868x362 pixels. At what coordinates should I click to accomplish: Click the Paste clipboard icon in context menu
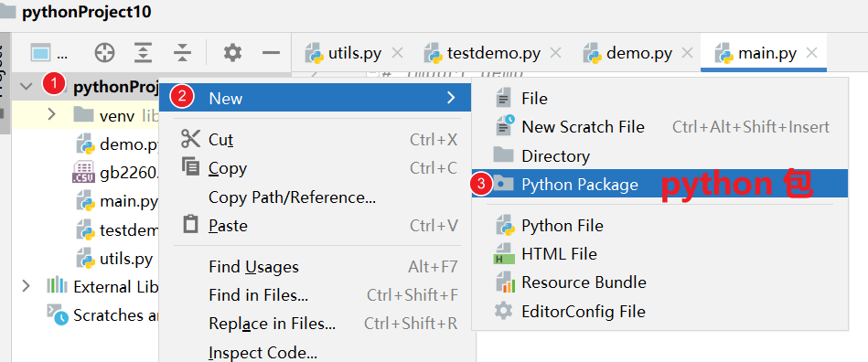pyautogui.click(x=190, y=225)
